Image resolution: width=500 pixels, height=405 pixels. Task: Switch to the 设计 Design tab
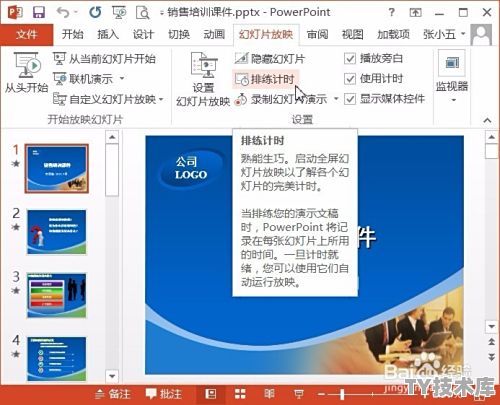click(143, 34)
